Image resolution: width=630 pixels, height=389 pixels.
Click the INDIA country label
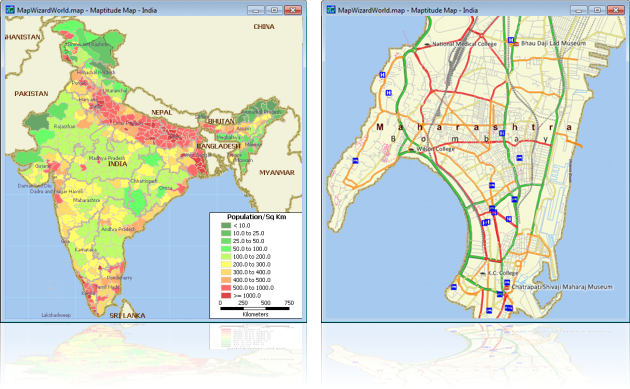tap(117, 164)
